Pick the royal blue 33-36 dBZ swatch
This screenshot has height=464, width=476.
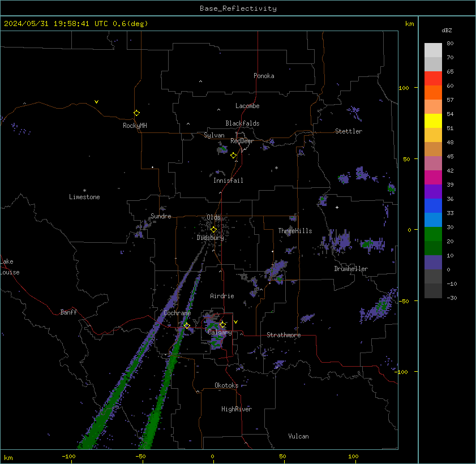pyautogui.click(x=433, y=206)
